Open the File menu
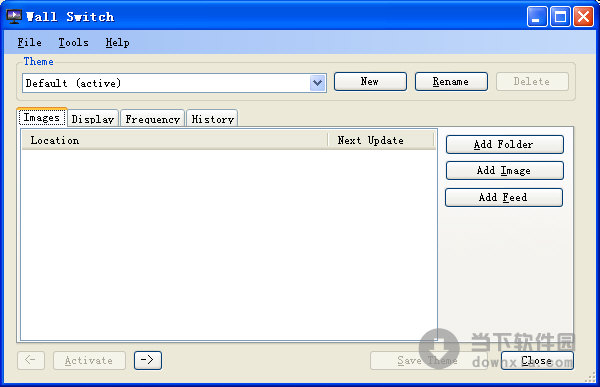Screen dimensions: 600x387 tap(29, 42)
